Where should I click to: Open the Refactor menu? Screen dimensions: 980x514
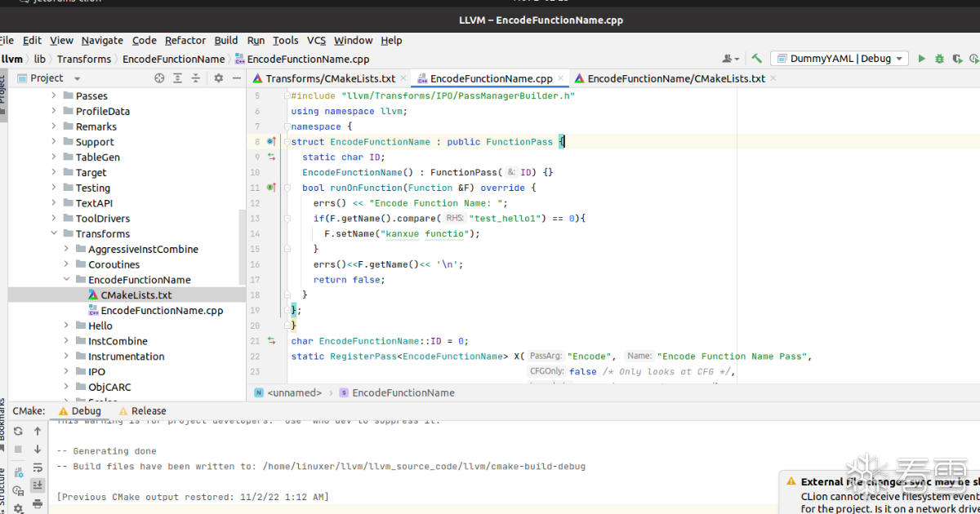point(185,40)
